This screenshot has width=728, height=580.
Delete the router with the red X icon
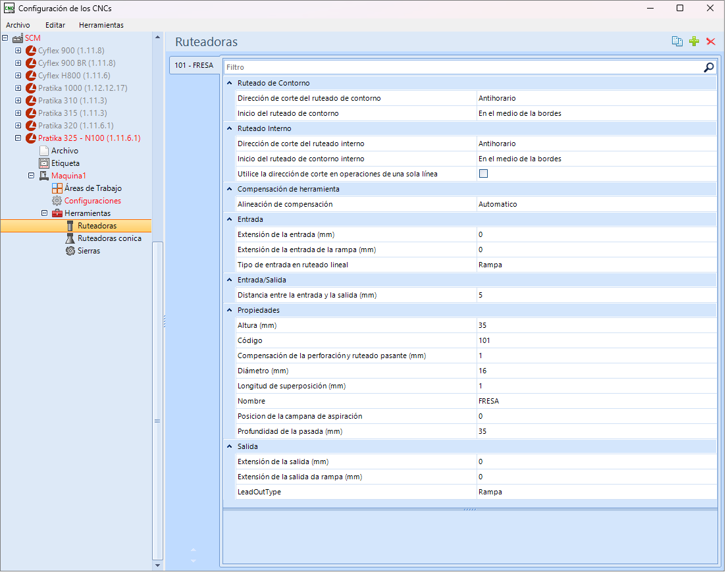click(x=710, y=41)
